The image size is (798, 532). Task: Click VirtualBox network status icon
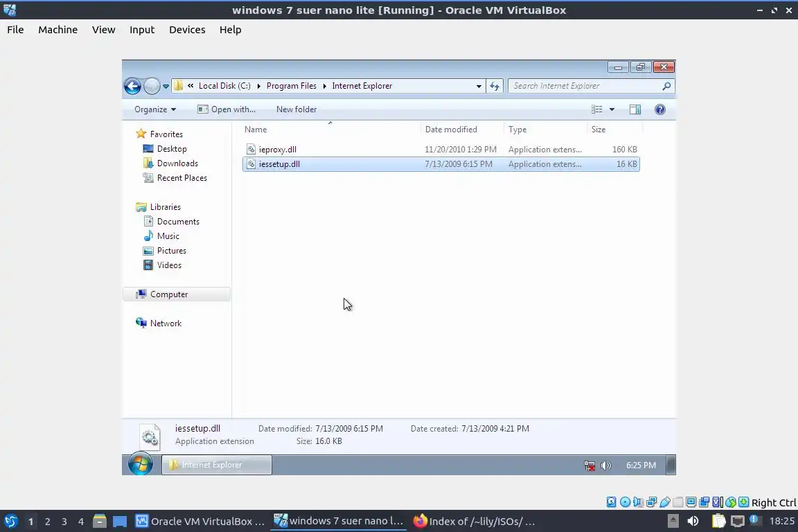tap(651, 502)
